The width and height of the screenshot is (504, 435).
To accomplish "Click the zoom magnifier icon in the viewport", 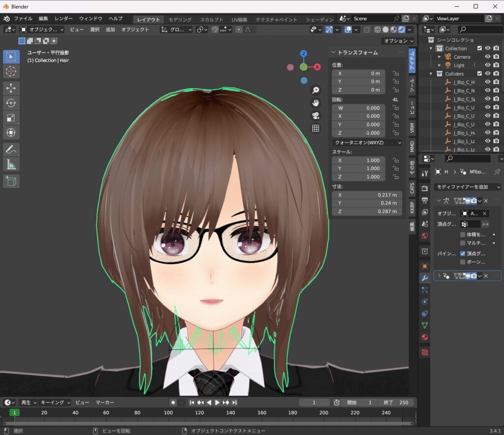I will (315, 90).
